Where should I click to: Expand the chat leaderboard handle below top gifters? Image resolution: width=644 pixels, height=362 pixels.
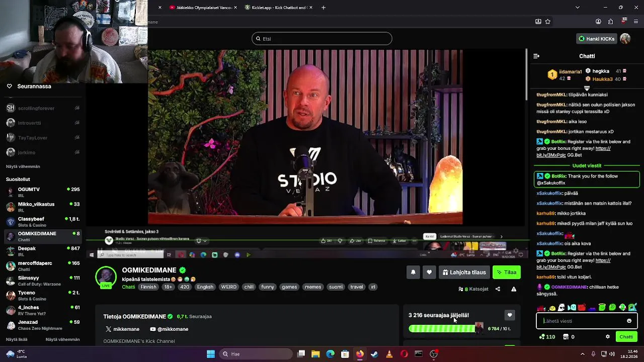(x=587, y=88)
